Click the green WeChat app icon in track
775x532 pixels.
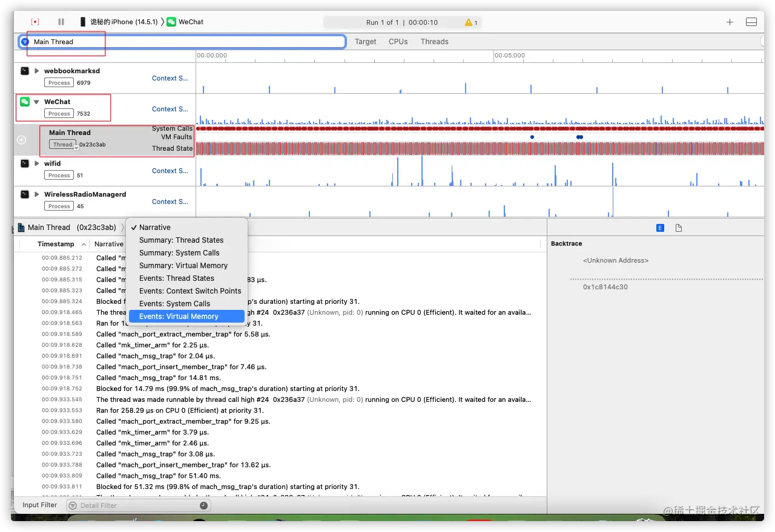(25, 102)
